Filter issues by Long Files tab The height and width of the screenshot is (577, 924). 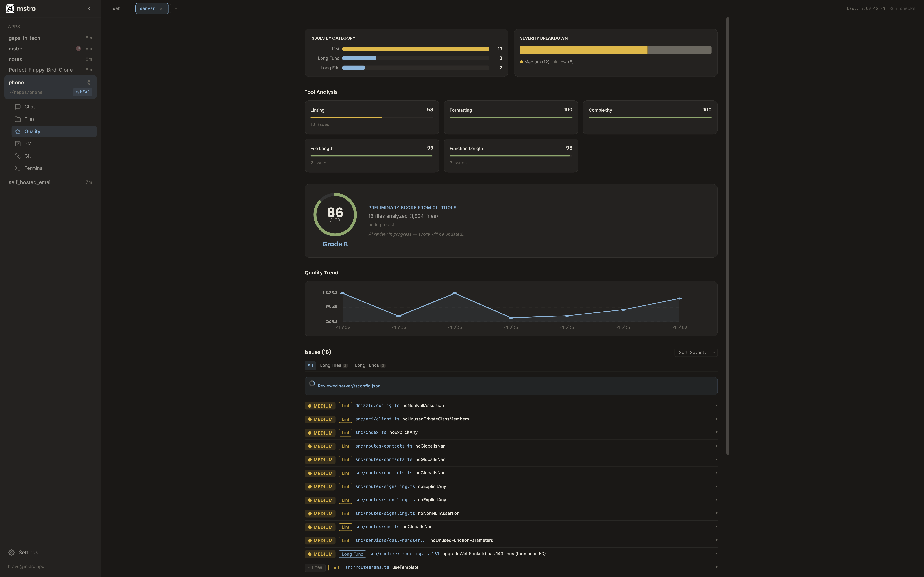[x=333, y=365]
